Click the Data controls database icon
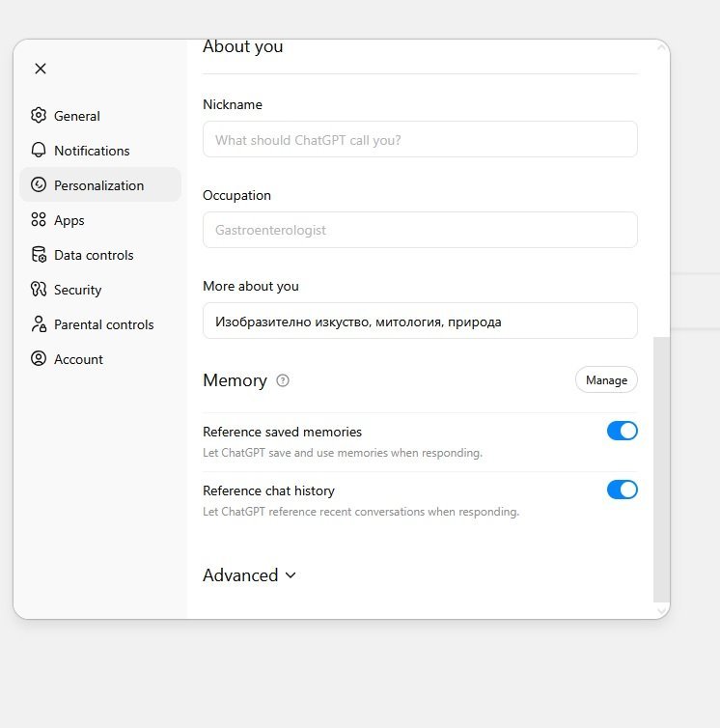The height and width of the screenshot is (728, 720). coord(39,255)
